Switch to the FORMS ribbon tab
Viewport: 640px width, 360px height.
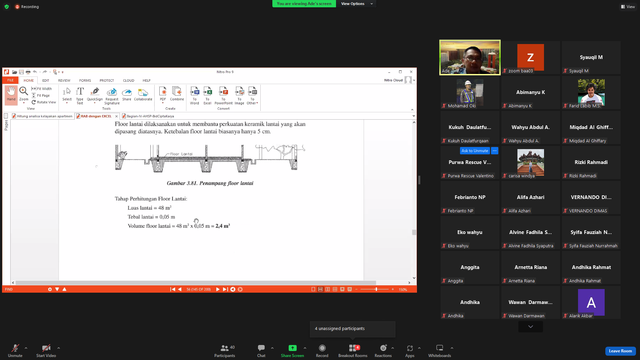[x=85, y=80]
